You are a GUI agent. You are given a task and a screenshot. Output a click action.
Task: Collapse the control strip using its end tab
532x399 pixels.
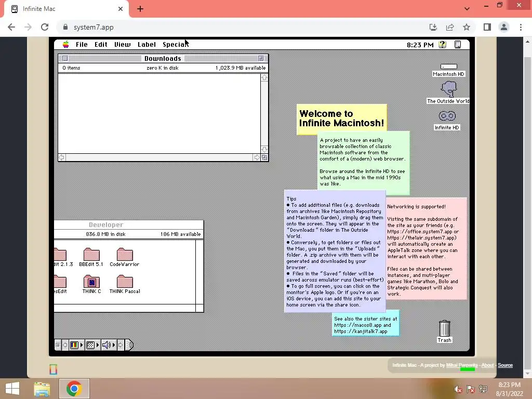(x=129, y=345)
